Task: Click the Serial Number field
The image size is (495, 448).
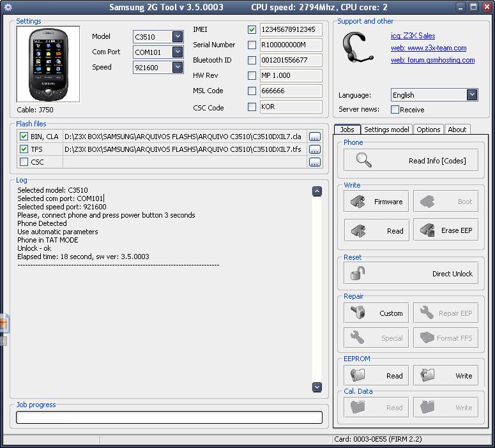Action: (291, 45)
